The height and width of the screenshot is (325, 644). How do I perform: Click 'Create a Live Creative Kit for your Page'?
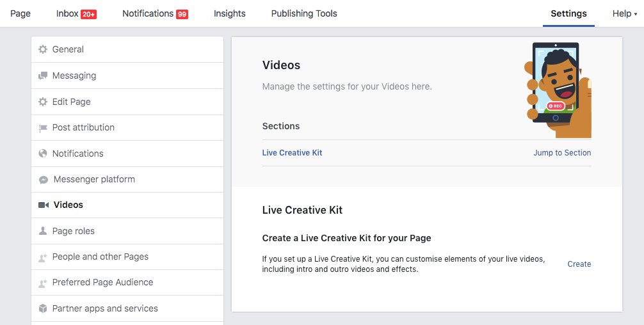pyautogui.click(x=346, y=238)
